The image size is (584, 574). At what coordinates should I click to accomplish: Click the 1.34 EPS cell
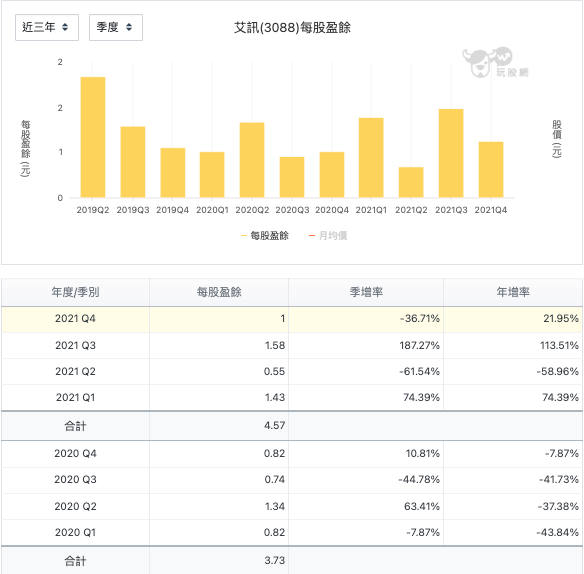pos(219,507)
